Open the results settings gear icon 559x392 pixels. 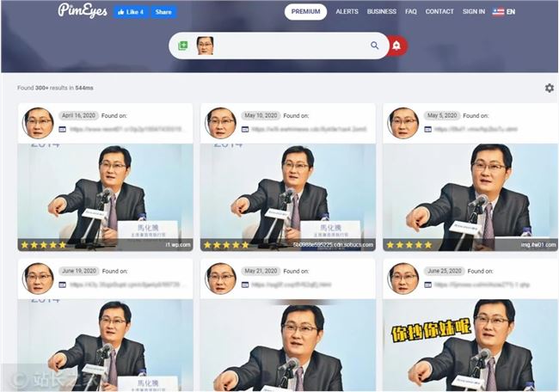[550, 88]
